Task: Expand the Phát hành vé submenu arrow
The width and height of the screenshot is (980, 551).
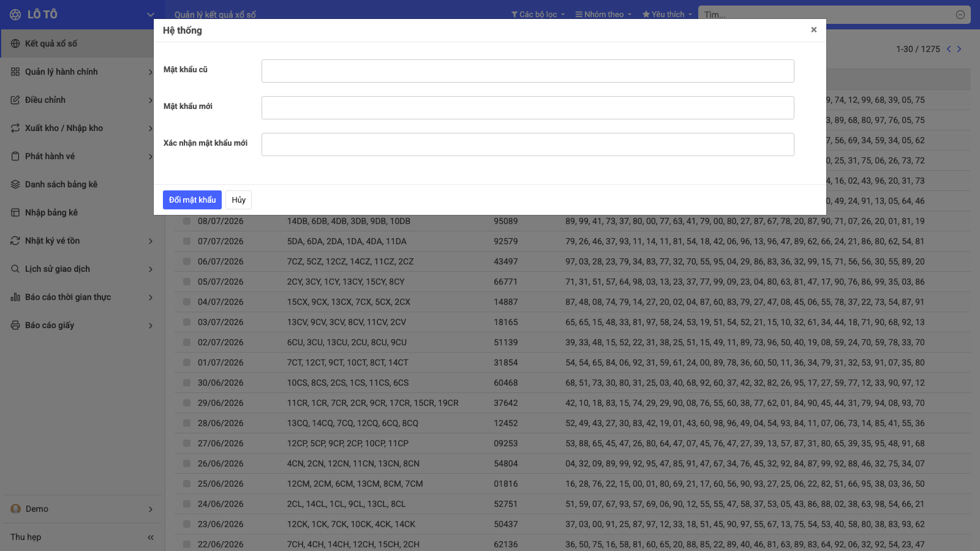Action: (151, 157)
